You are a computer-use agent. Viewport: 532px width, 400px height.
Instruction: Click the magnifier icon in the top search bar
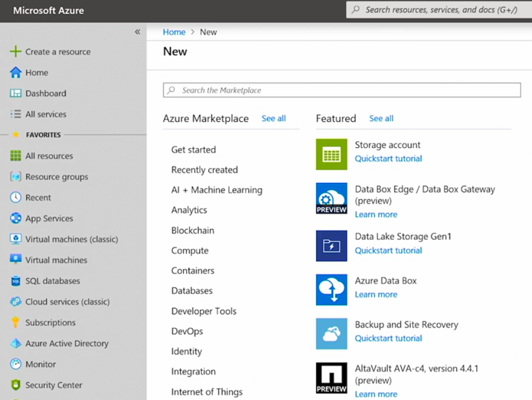[356, 10]
